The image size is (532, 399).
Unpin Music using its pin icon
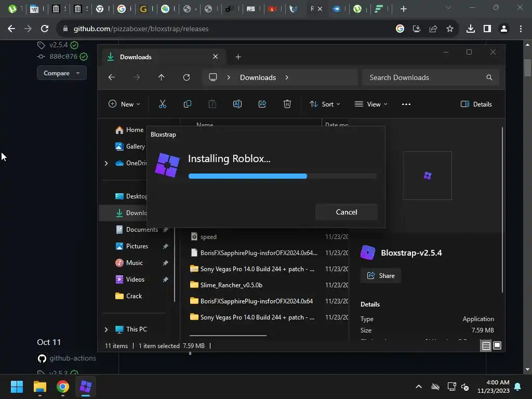[x=166, y=263]
